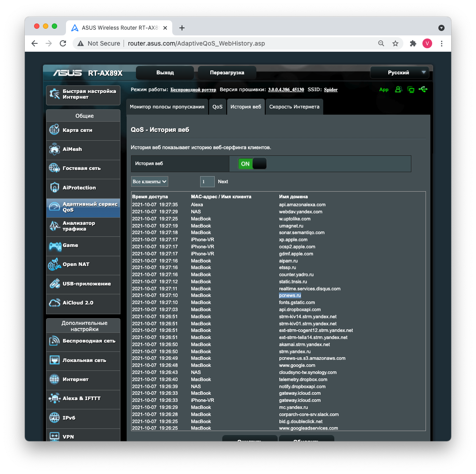Click the AiCloud 2.0 cloud icon
476x474 pixels.
pyautogui.click(x=54, y=303)
